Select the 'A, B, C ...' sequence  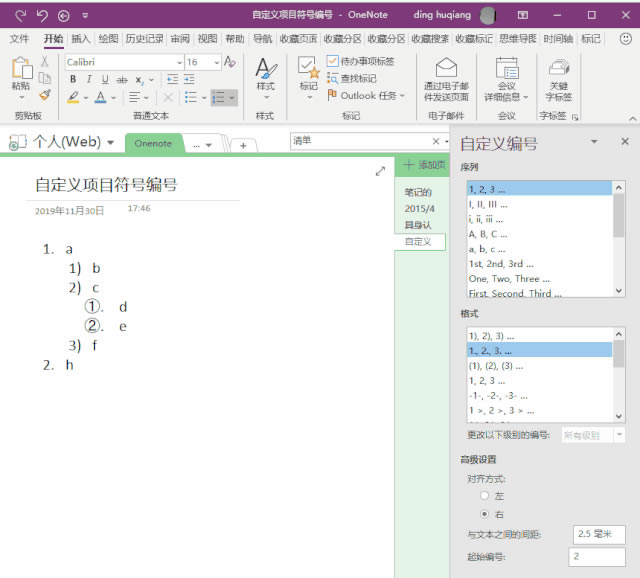coord(539,234)
